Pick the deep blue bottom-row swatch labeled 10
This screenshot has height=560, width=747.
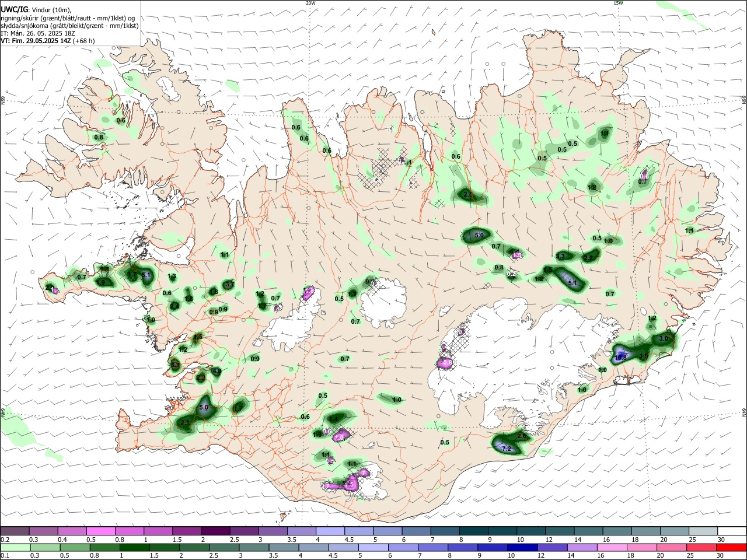(523, 547)
